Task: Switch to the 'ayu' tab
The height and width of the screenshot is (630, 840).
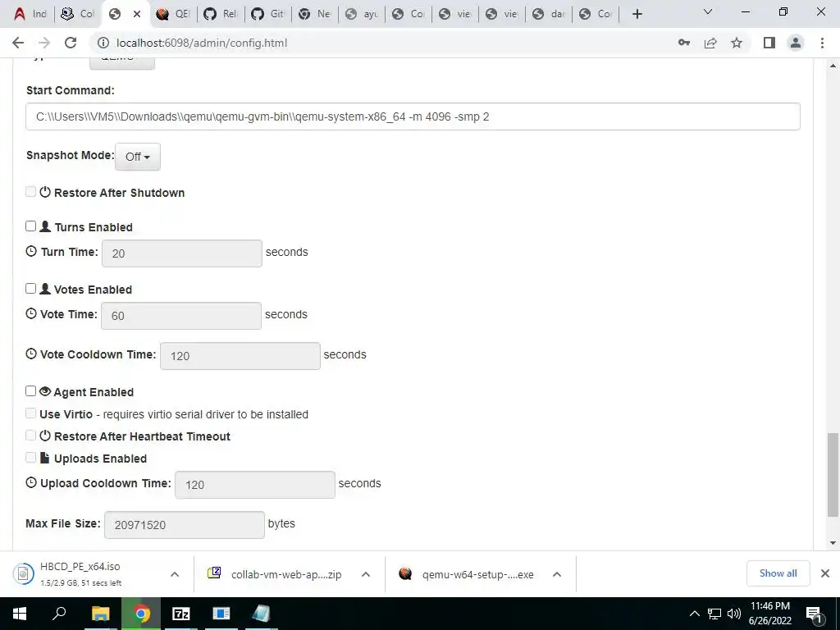Action: coord(362,14)
